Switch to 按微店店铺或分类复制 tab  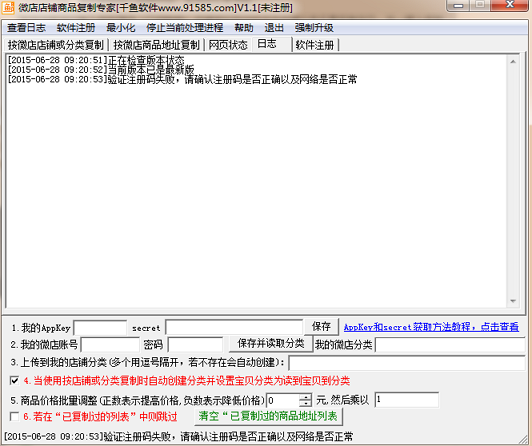[56, 45]
